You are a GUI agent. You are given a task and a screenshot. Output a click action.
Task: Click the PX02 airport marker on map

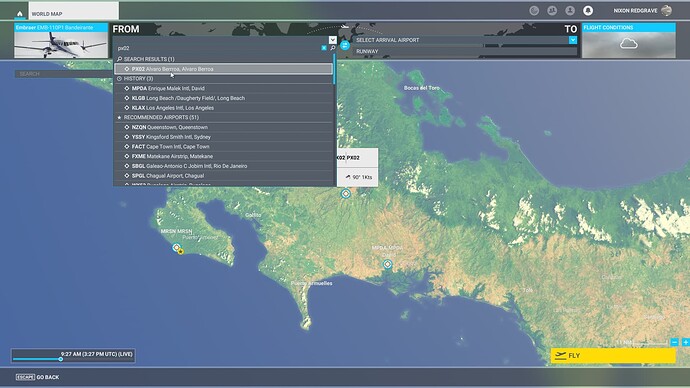pyautogui.click(x=346, y=194)
